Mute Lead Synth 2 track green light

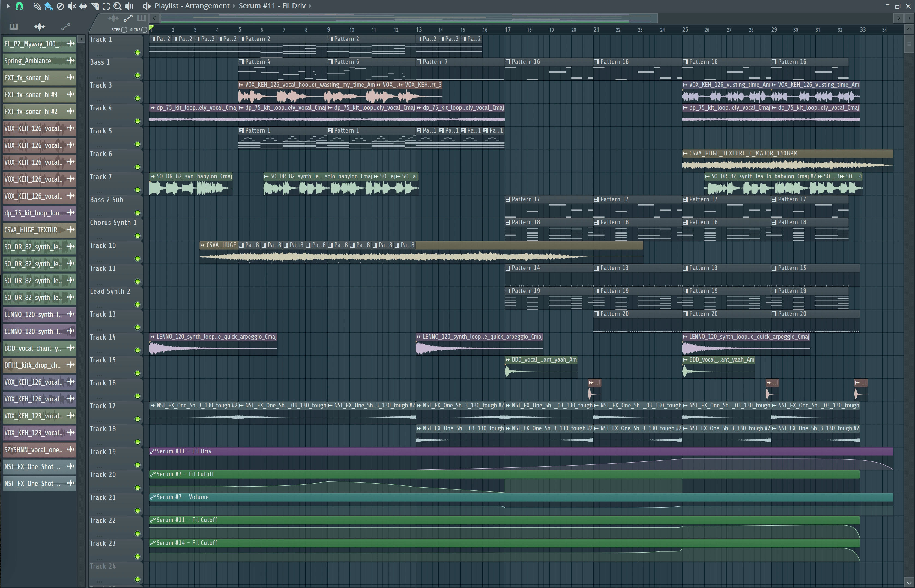pyautogui.click(x=137, y=305)
